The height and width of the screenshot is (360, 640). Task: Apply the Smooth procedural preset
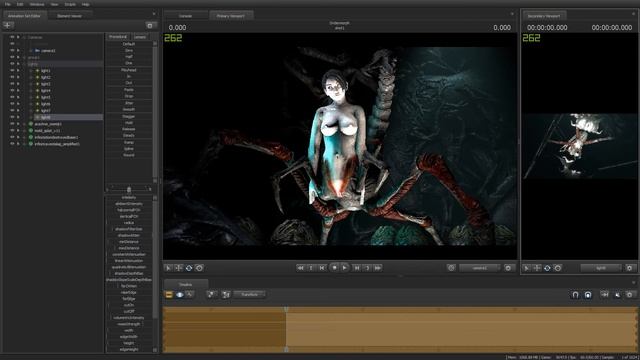(x=129, y=109)
